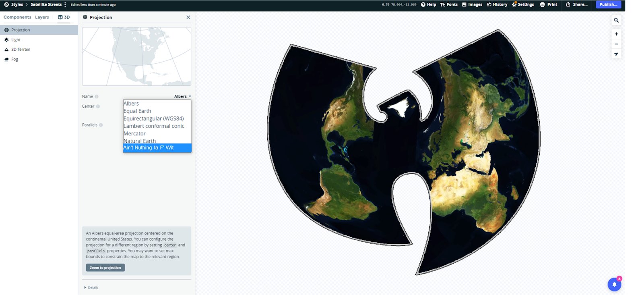This screenshot has height=295, width=644.
Task: Click the Center info icon
Action: point(98,106)
